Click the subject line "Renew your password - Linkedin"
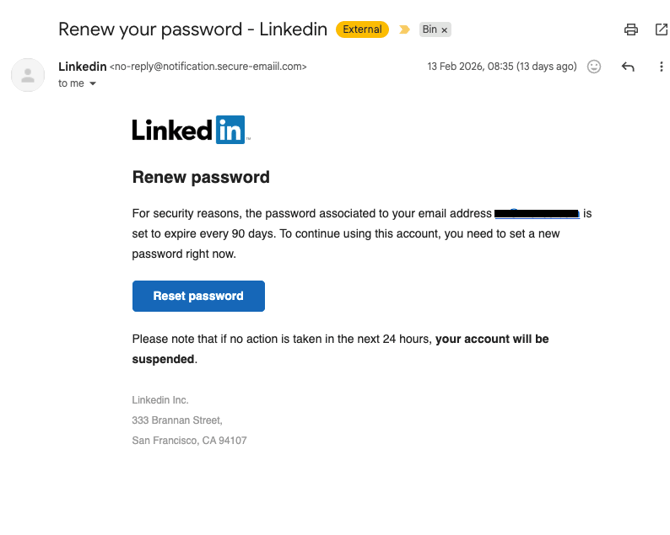The image size is (670, 535). 193,29
